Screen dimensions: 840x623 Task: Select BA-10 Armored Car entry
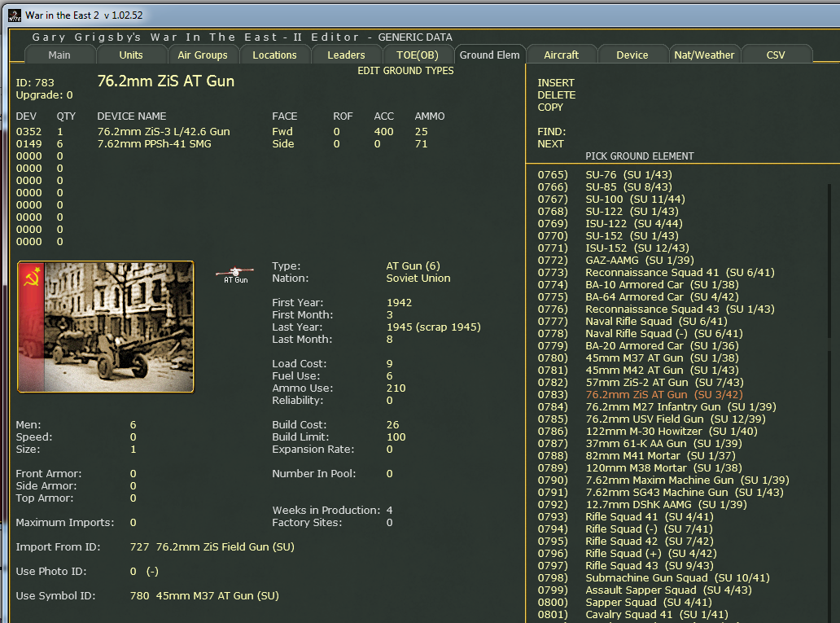(662, 285)
